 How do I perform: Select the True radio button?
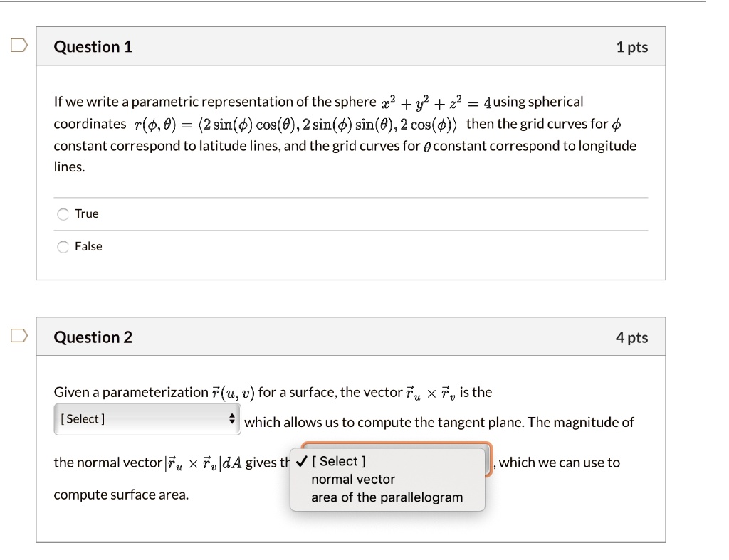[63, 214]
